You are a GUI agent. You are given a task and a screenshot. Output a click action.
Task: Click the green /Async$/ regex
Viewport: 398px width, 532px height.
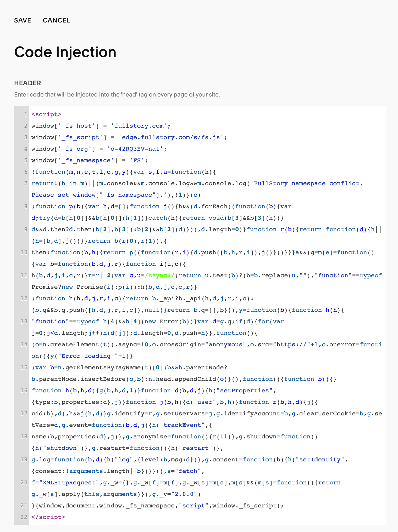click(160, 275)
